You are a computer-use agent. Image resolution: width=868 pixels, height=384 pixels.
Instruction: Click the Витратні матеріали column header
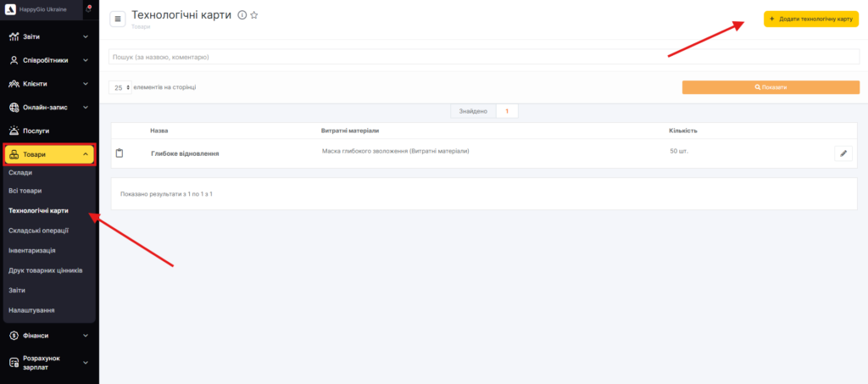(350, 131)
